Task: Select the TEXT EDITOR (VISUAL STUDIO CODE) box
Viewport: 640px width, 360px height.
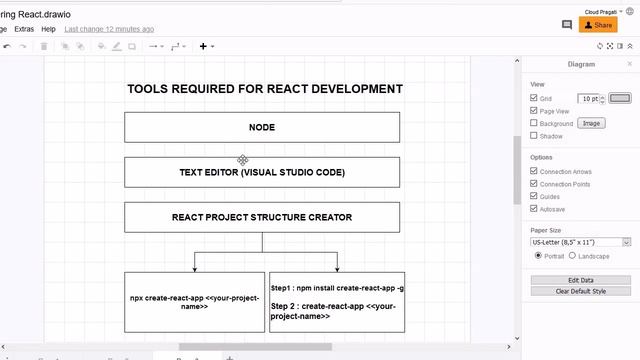Action: [x=262, y=172]
